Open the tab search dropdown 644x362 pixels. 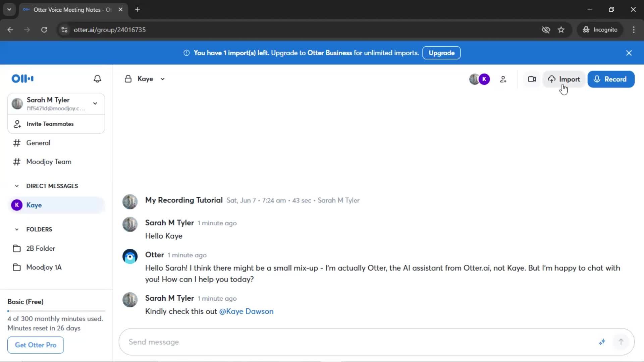coord(9,10)
